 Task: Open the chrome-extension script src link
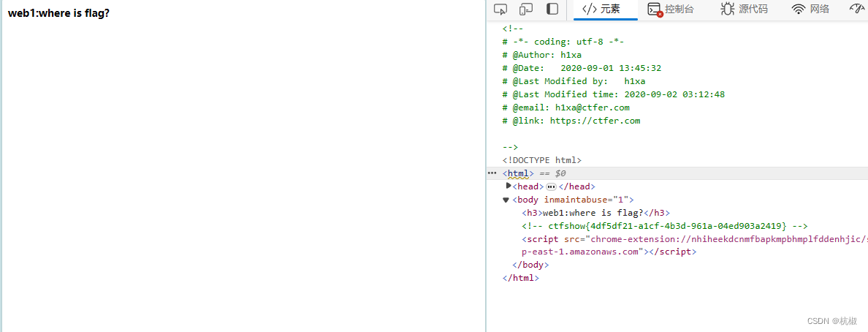pyautogui.click(x=728, y=239)
